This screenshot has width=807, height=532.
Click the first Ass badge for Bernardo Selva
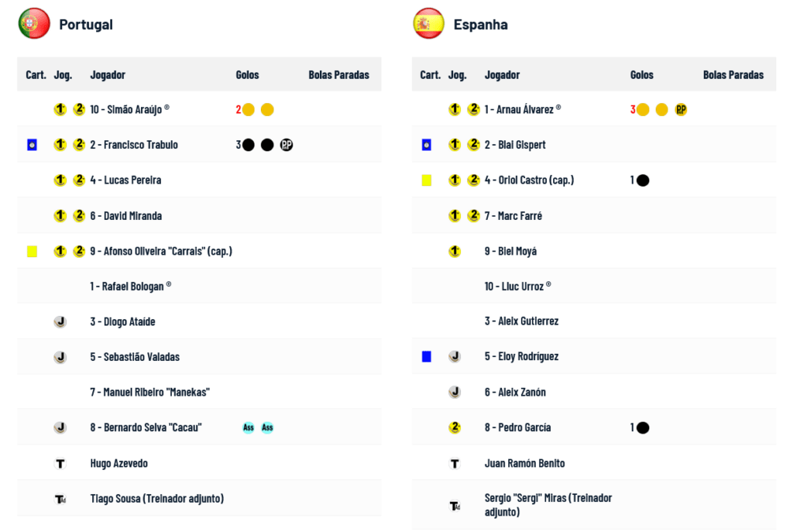point(248,427)
